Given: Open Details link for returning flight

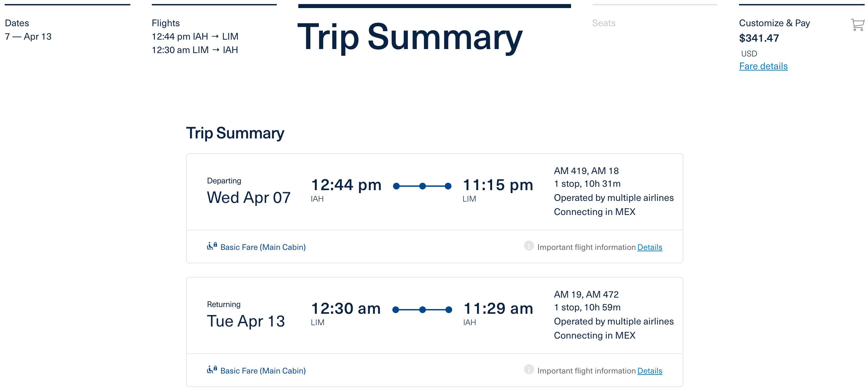Looking at the screenshot, I should click(x=649, y=371).
